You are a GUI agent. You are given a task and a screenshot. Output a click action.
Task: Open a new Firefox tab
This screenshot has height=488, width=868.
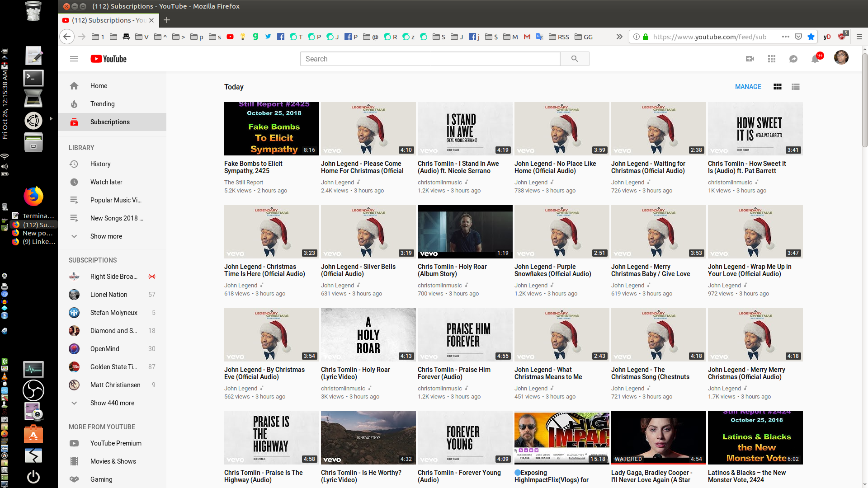click(167, 20)
